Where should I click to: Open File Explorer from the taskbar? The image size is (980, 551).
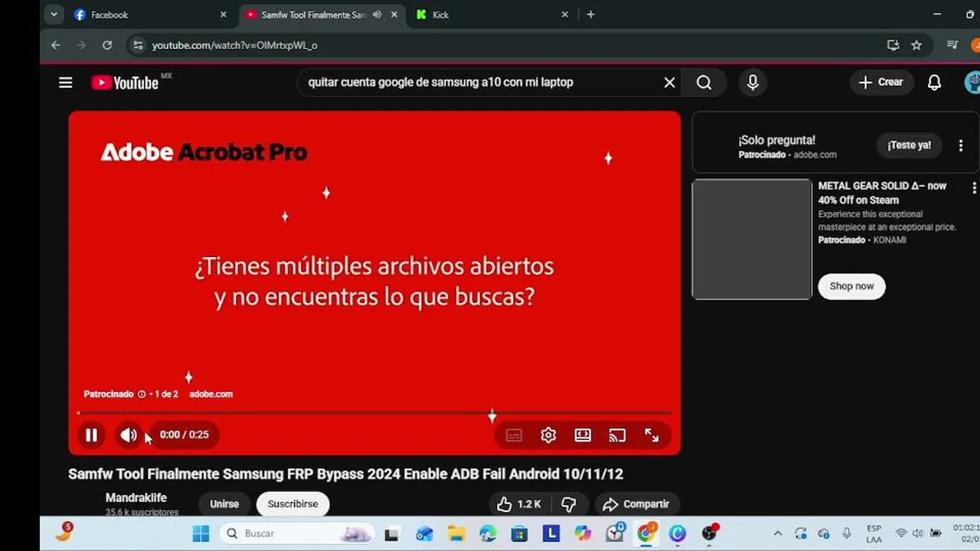(x=456, y=533)
